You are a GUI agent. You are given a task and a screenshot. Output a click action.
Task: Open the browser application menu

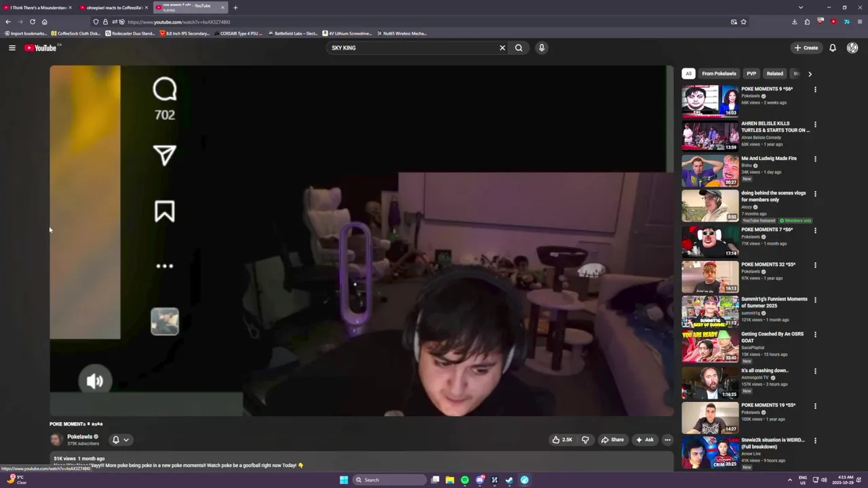[859, 22]
